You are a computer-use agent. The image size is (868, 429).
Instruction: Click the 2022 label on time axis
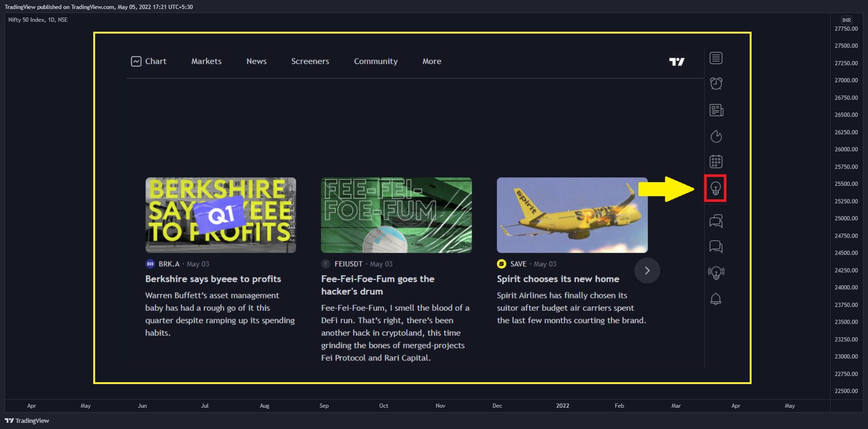click(x=563, y=406)
